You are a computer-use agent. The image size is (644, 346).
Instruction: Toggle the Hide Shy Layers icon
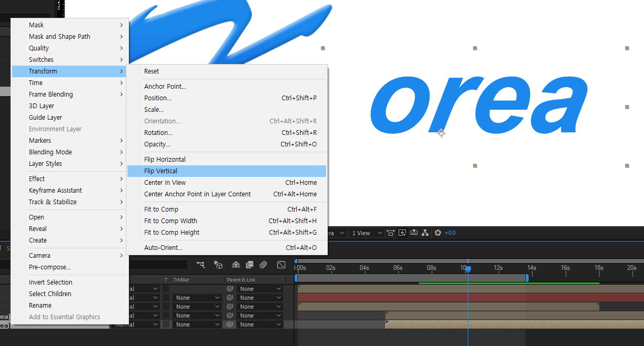click(x=236, y=265)
